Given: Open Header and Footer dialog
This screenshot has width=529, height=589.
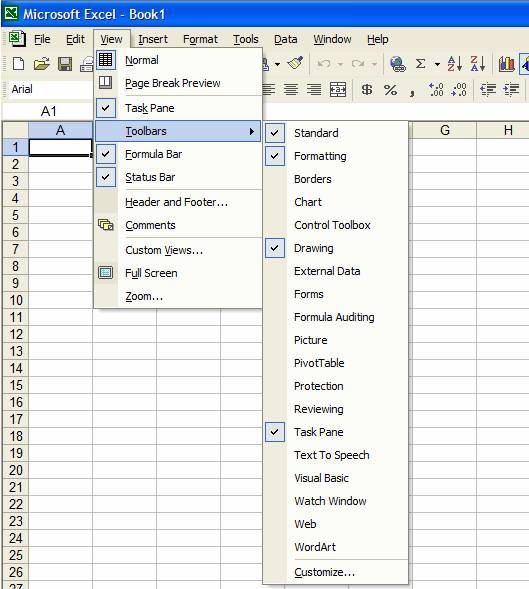Looking at the screenshot, I should coord(178,202).
